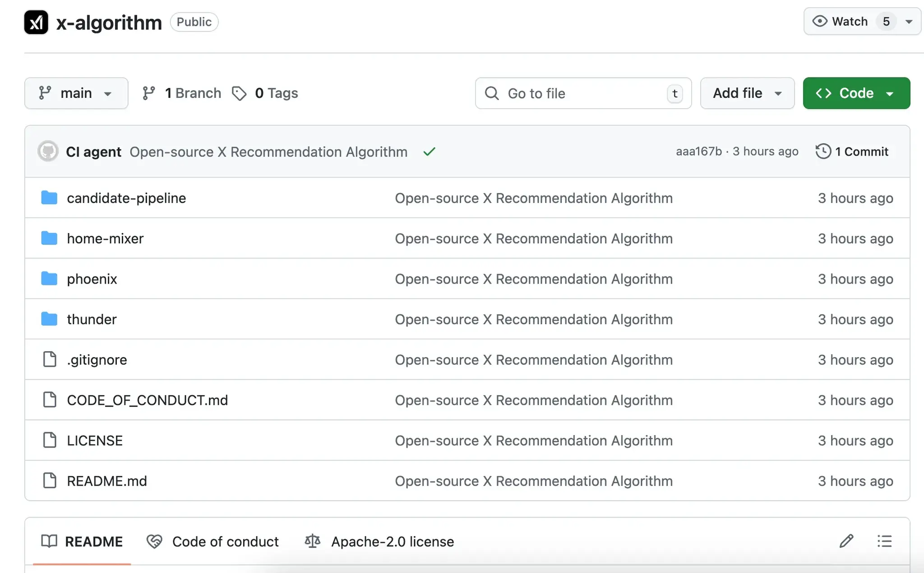The height and width of the screenshot is (573, 924).
Task: Open the phoenix folder
Action: pyautogui.click(x=92, y=279)
